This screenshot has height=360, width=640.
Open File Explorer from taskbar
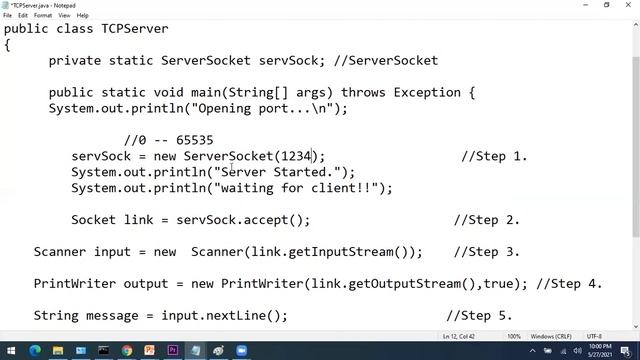point(58,351)
